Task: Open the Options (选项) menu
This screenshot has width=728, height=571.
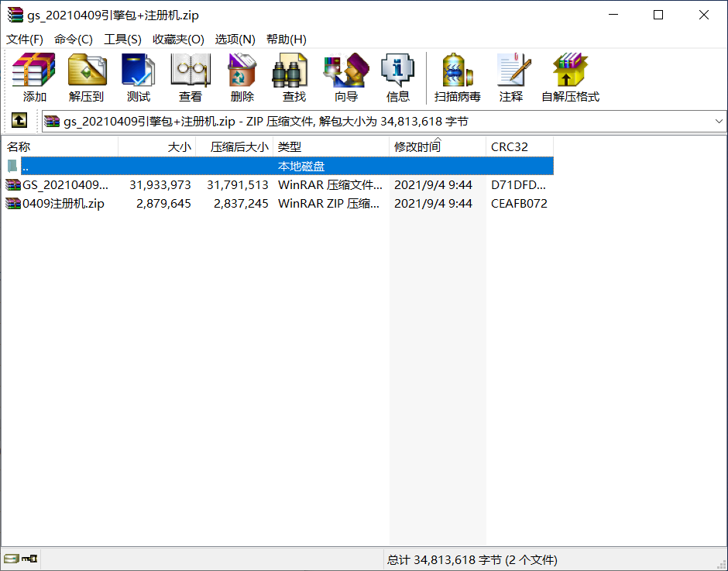Action: click(235, 40)
